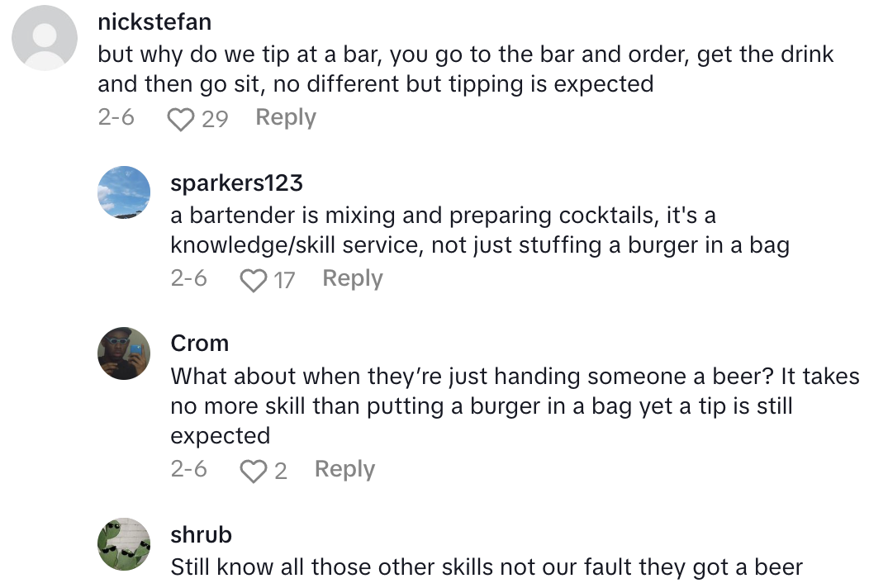869x588 pixels.
Task: Open Crom's profile picture
Action: (x=124, y=353)
